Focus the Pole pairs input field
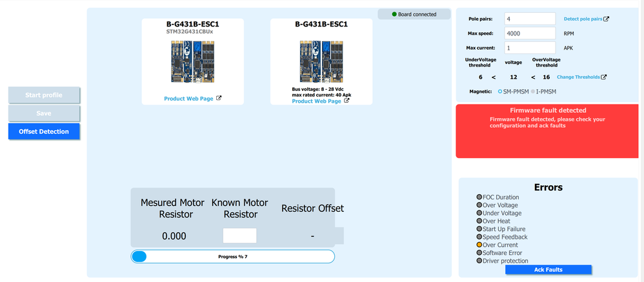 tap(530, 19)
